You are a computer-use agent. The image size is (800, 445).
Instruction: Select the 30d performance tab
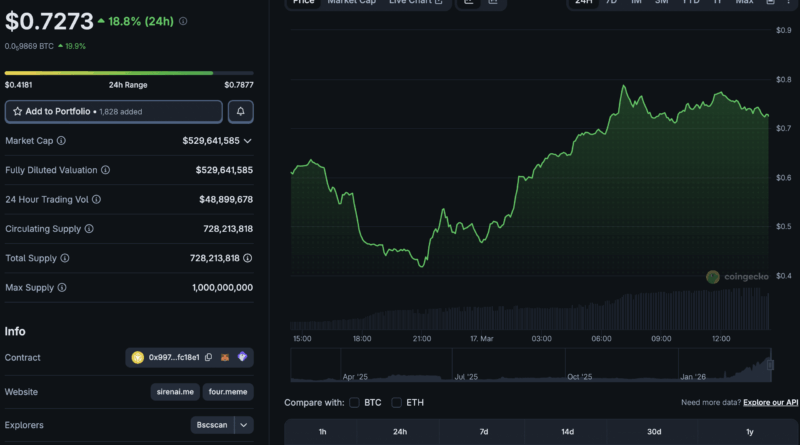[654, 432]
